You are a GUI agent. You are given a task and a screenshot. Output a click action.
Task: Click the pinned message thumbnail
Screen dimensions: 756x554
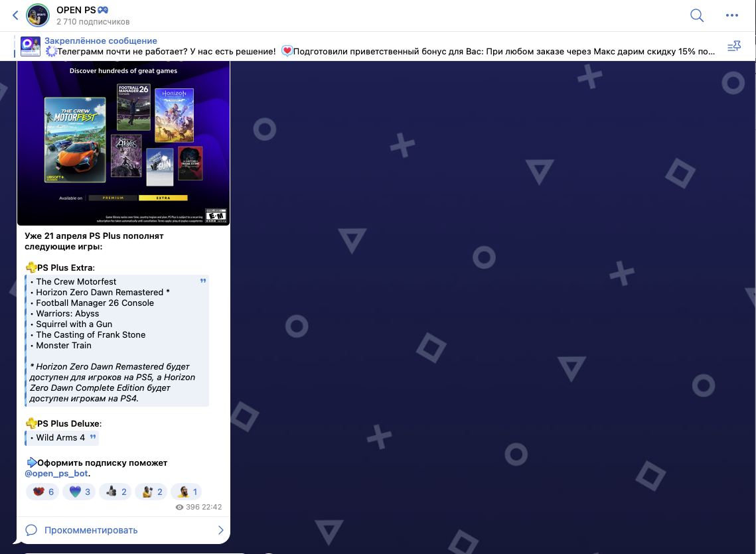click(x=30, y=46)
